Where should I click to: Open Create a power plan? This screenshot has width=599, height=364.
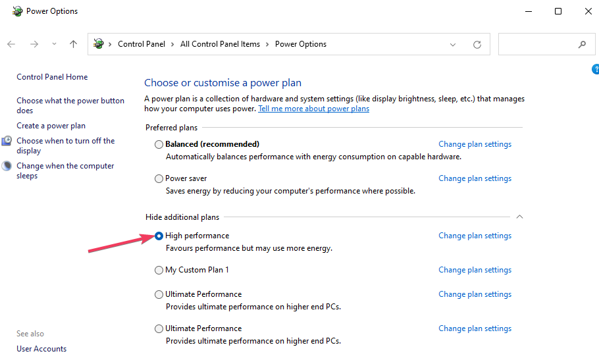(x=51, y=126)
